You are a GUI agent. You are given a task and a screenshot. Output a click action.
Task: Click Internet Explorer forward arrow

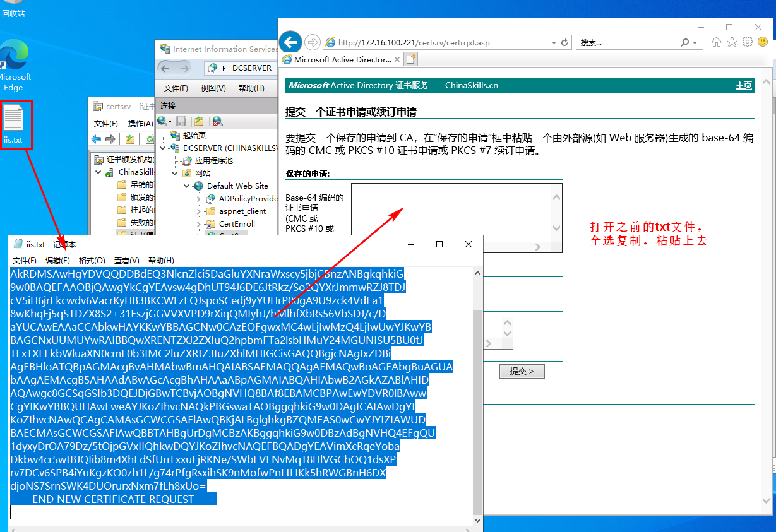click(312, 42)
